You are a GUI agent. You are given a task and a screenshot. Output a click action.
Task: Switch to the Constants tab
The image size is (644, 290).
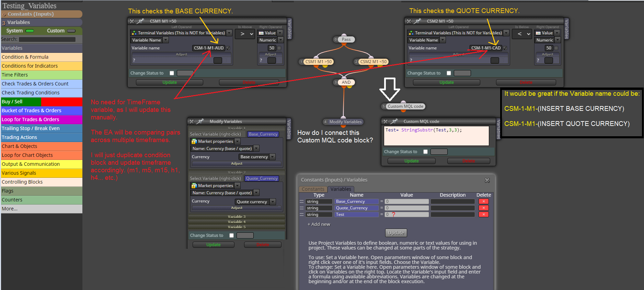point(313,189)
